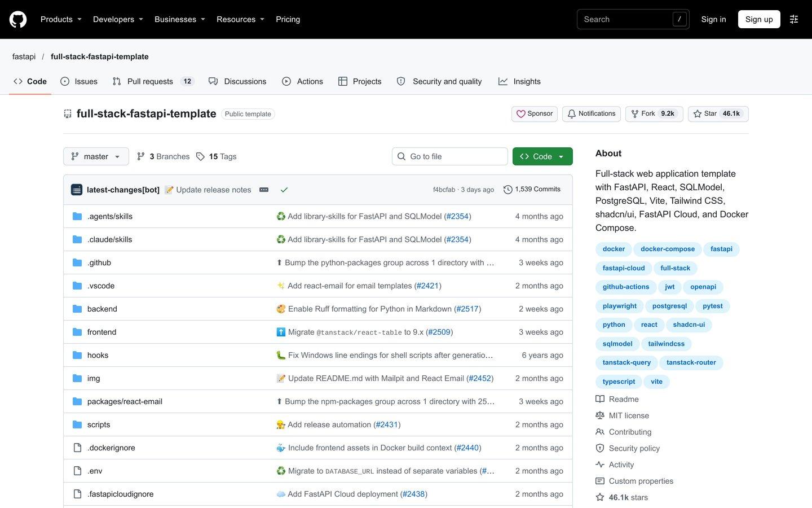Open the Pull requests tab

pos(152,81)
